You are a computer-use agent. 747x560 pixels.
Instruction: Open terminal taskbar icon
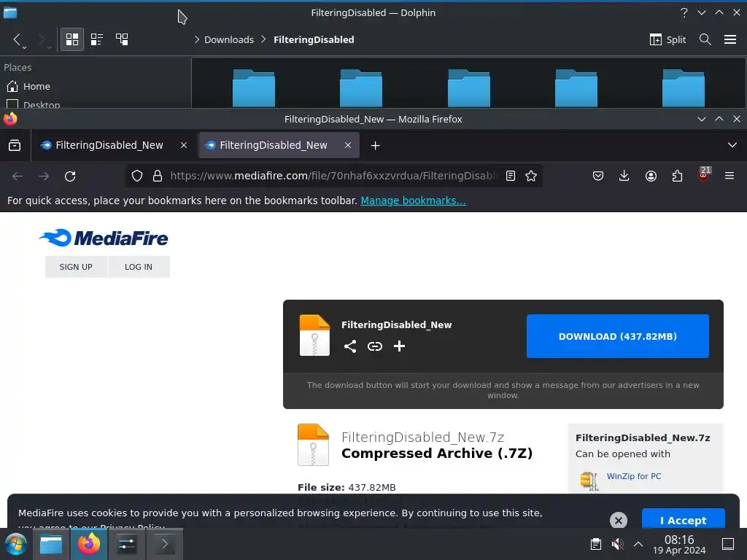point(164,544)
